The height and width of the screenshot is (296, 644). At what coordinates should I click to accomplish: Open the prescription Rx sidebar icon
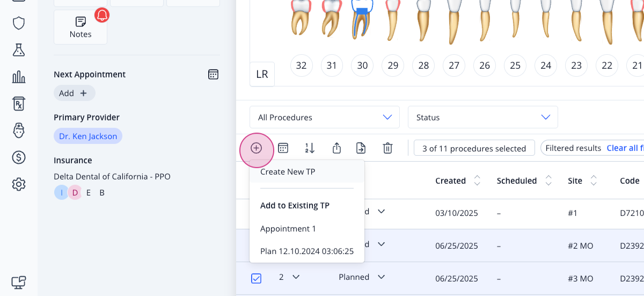point(19,104)
